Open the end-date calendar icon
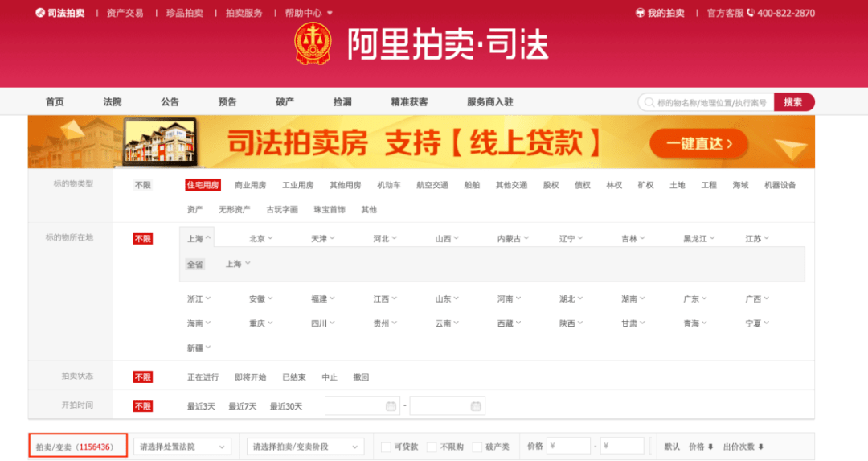Viewport: 868px width, 461px height. point(476,406)
